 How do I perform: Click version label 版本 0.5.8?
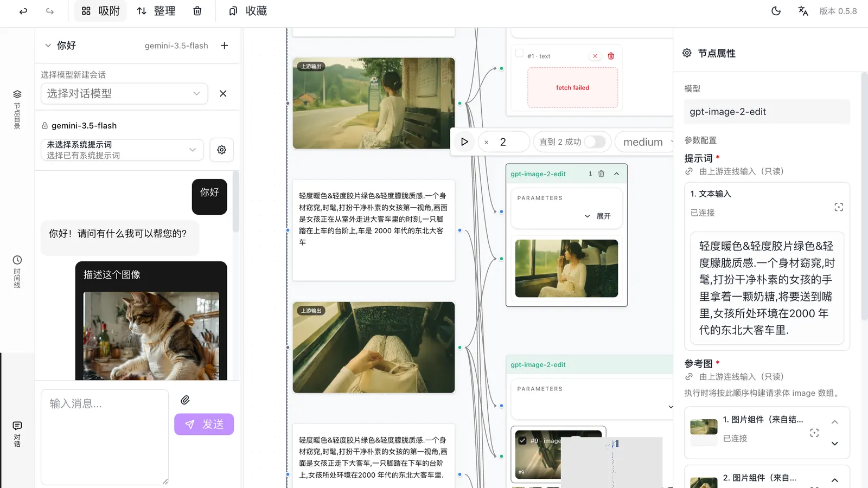838,11
